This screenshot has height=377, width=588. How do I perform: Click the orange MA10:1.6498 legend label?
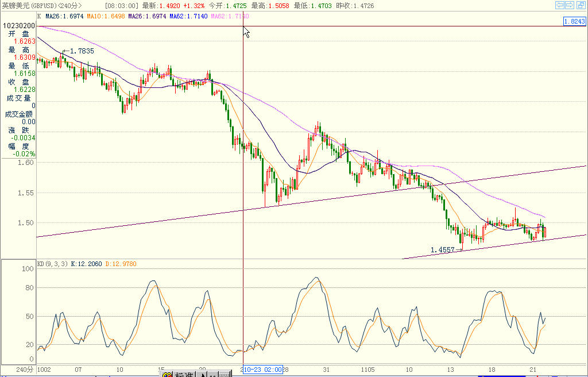click(x=106, y=16)
